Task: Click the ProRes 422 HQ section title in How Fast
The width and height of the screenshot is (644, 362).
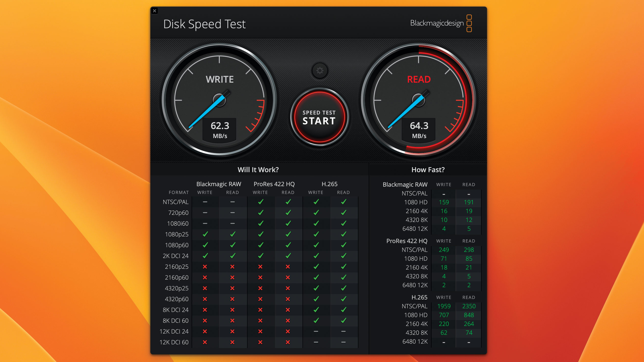Action: 407,241
